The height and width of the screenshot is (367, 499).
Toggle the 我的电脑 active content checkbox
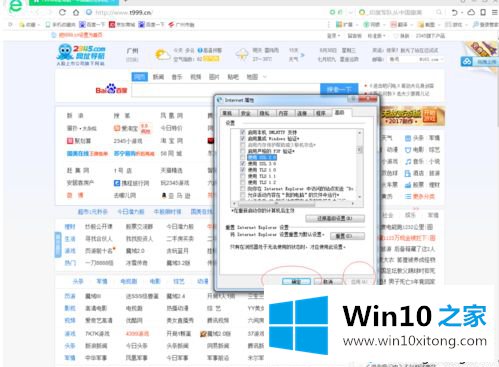pos(243,195)
